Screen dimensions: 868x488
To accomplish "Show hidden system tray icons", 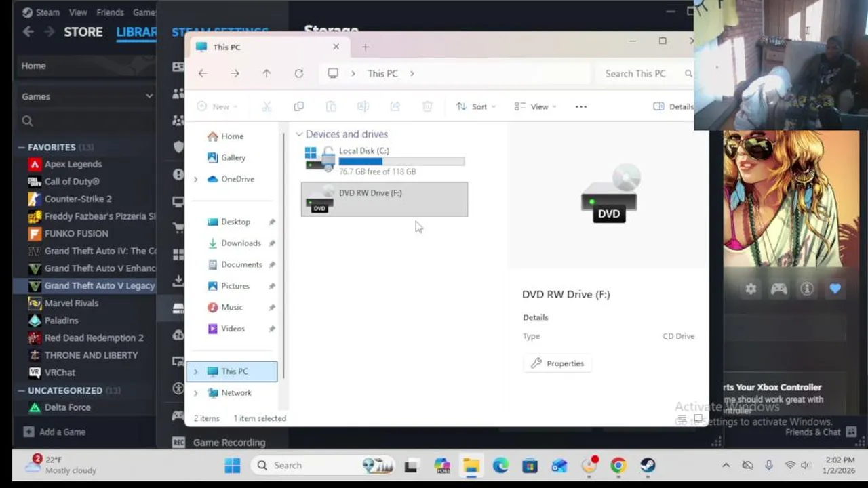I will click(726, 465).
